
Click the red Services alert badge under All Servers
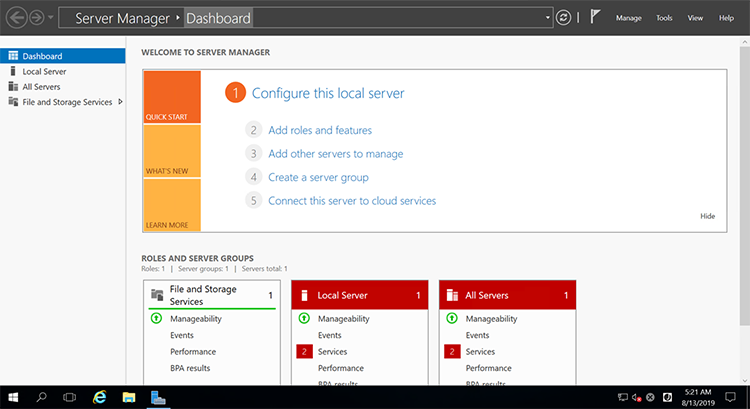452,352
